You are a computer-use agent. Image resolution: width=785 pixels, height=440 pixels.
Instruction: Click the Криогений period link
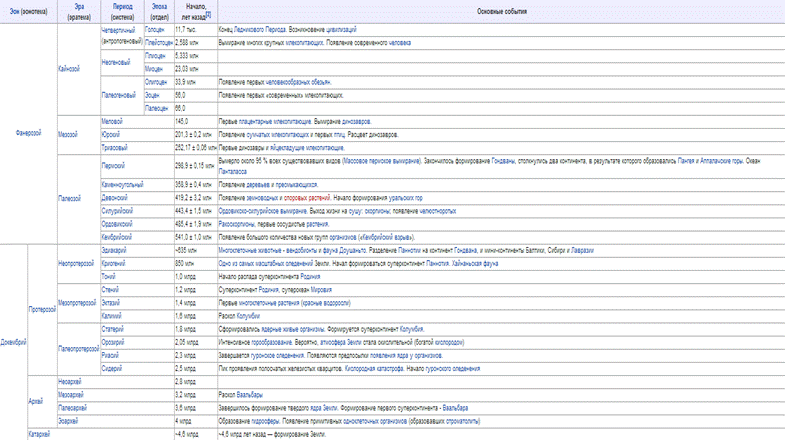click(113, 263)
